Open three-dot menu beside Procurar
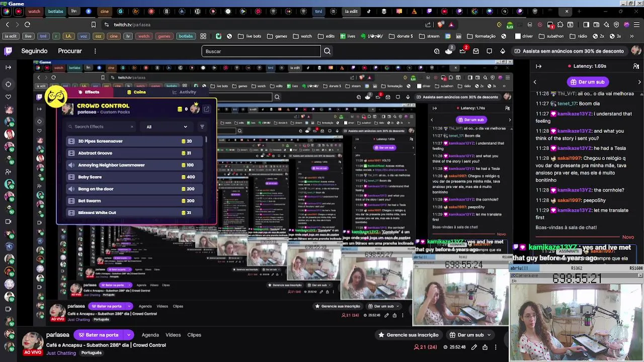The image size is (644, 362). point(95,51)
